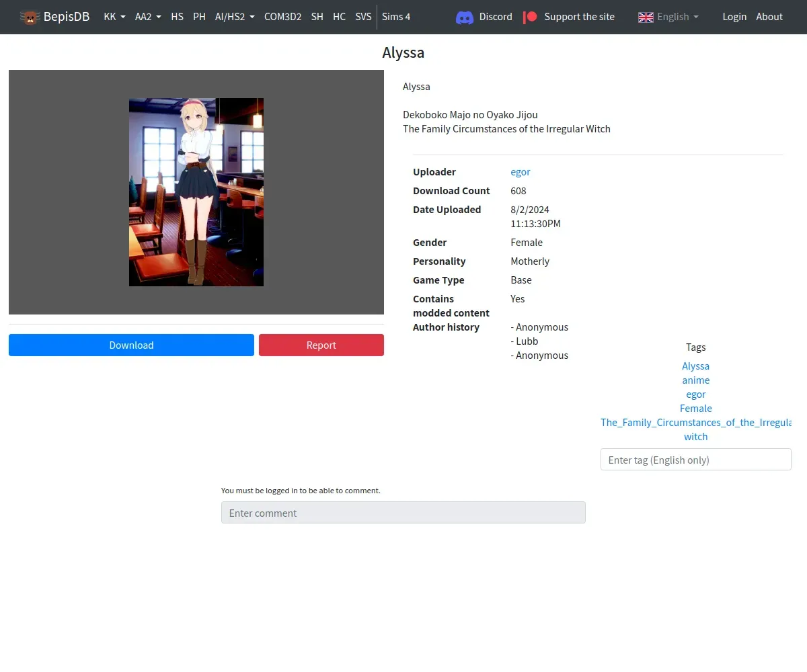
Task: Expand the KK dropdown menu
Action: (x=114, y=17)
